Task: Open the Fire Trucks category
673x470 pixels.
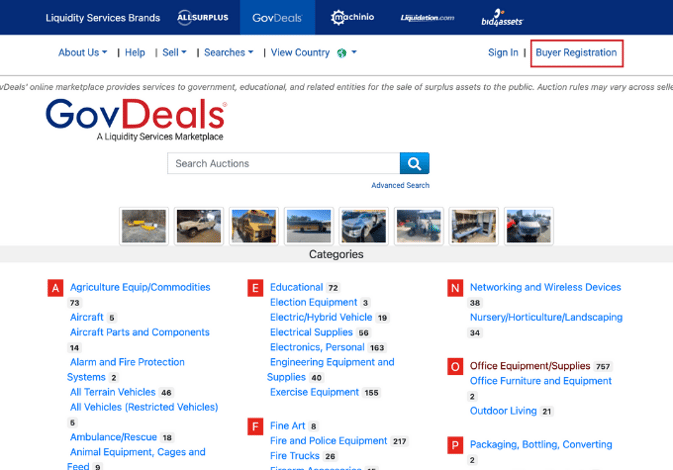Action: click(295, 456)
